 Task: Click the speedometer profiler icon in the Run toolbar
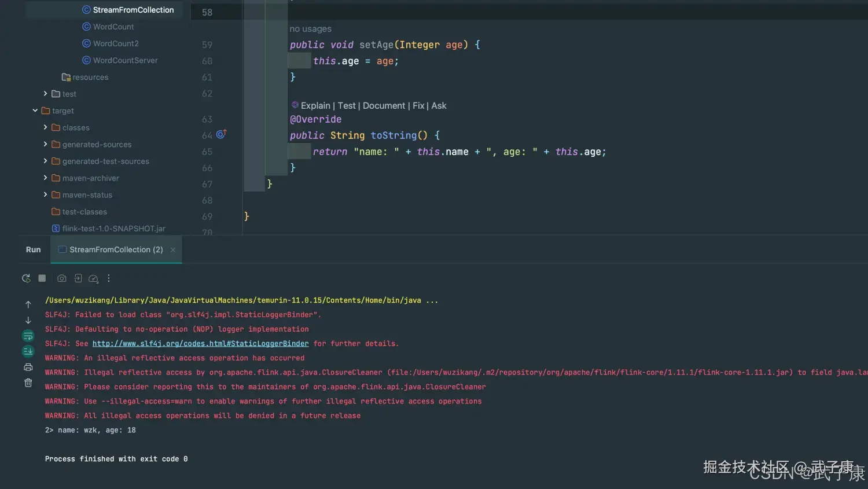tap(93, 278)
